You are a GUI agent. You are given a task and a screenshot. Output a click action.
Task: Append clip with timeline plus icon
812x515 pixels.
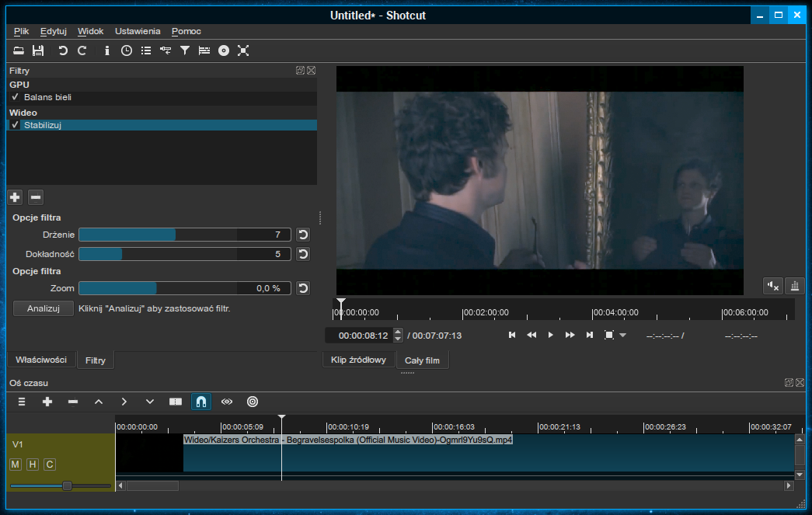(47, 402)
